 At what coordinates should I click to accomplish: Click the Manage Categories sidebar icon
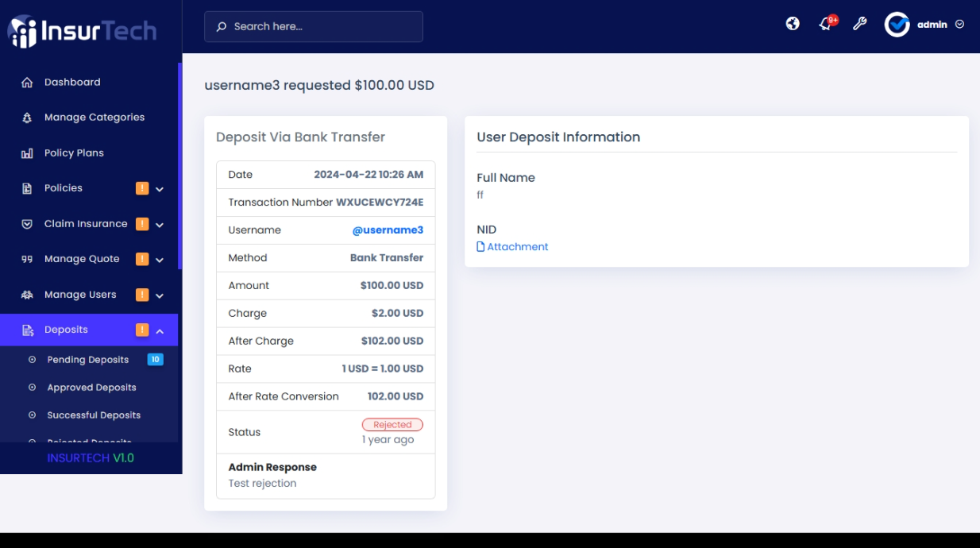click(x=27, y=118)
